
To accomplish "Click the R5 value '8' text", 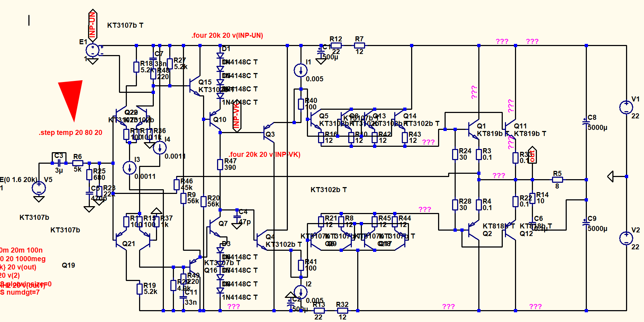I will click(x=557, y=186).
